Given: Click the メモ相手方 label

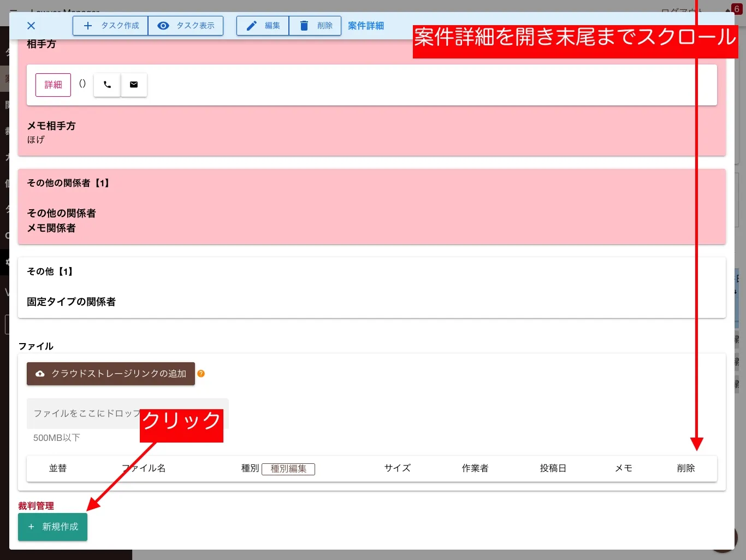Looking at the screenshot, I should click(x=51, y=126).
